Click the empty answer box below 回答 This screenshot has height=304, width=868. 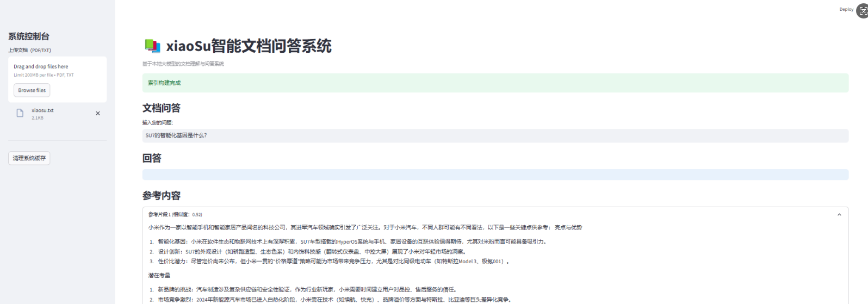(x=495, y=175)
